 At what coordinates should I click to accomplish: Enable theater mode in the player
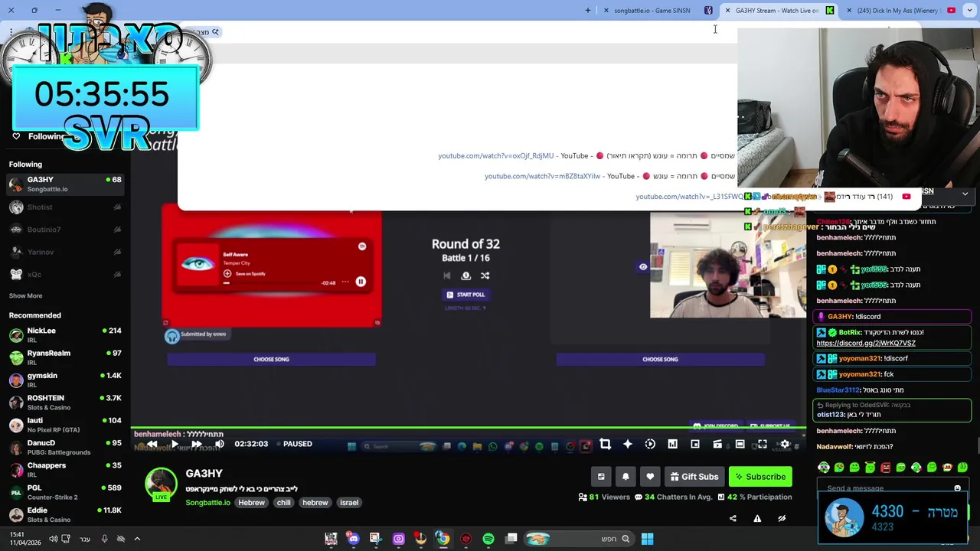[740, 444]
